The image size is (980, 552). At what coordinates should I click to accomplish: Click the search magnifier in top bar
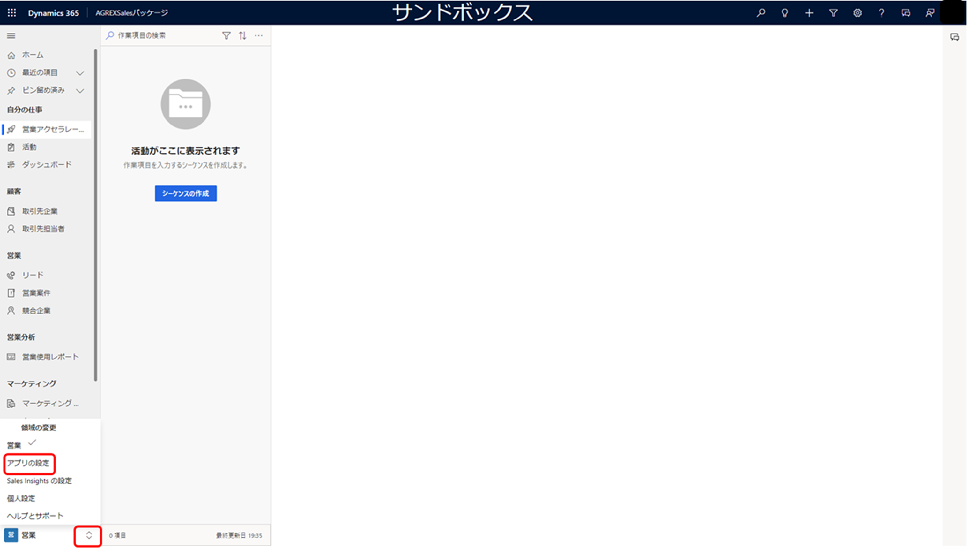point(761,13)
